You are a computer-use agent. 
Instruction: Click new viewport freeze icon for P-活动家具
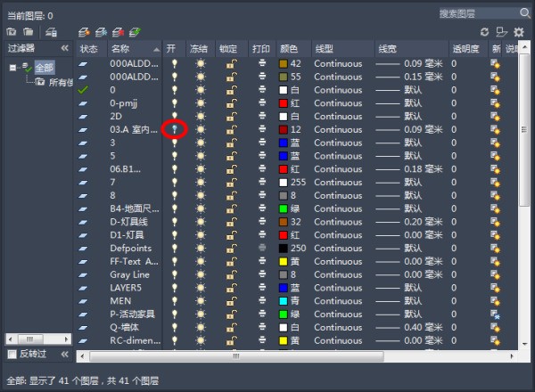[495, 314]
